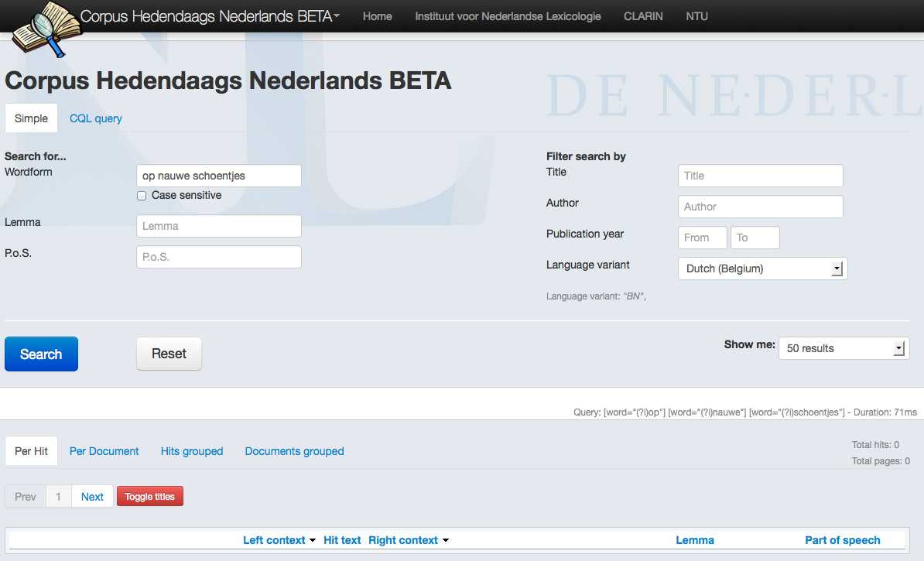Click the Wordform input field
The image size is (924, 561).
pos(219,176)
